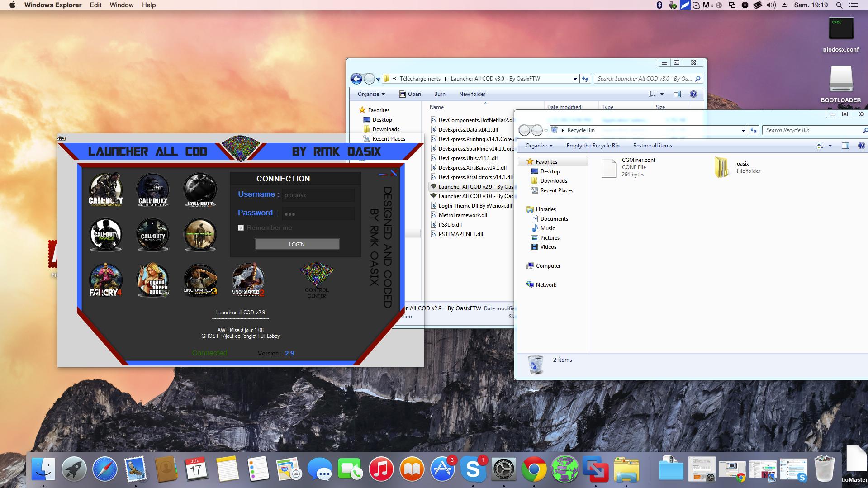Launch Call of Duty Advanced Warfare icon
The height and width of the screenshot is (488, 868).
tap(105, 190)
